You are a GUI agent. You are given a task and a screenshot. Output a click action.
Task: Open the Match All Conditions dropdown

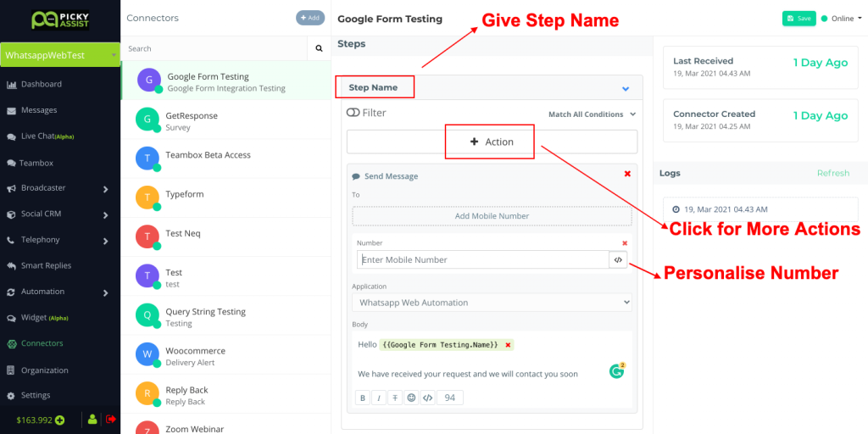(x=593, y=114)
